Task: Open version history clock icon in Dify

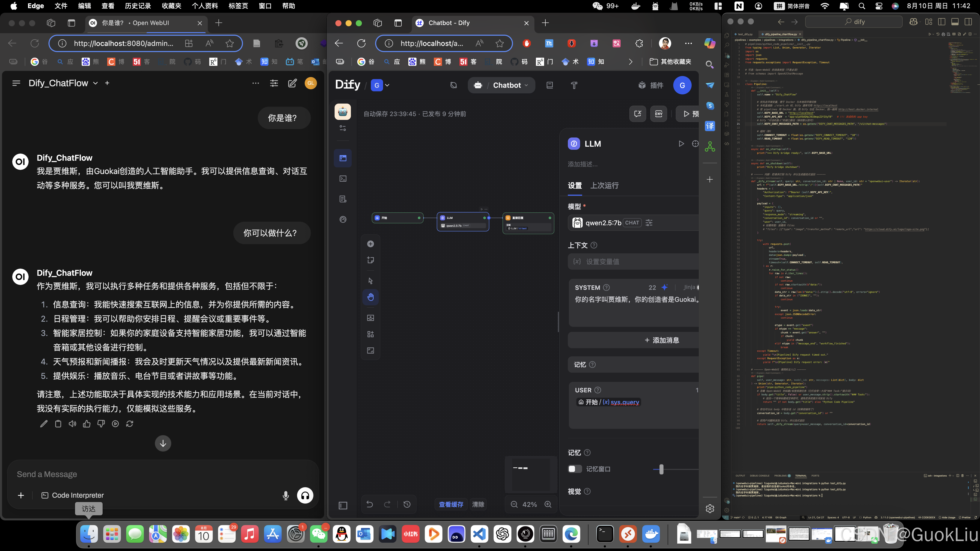Action: tap(407, 504)
